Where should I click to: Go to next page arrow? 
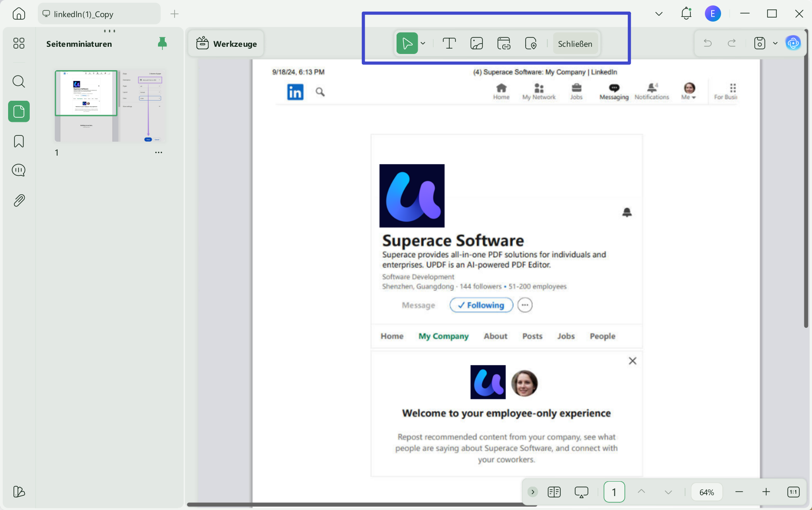click(x=668, y=492)
